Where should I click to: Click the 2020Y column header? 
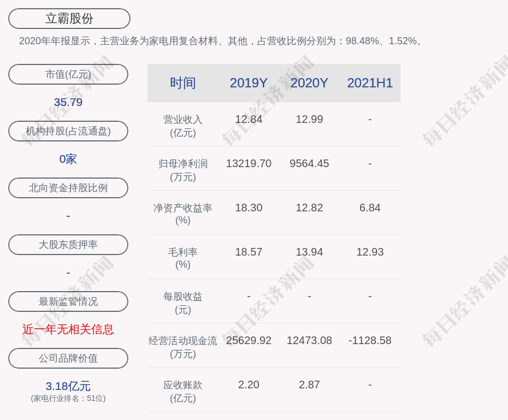[x=309, y=83]
